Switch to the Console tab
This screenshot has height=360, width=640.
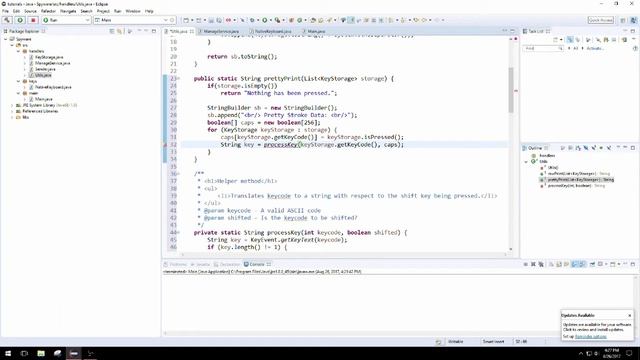tap(257, 264)
